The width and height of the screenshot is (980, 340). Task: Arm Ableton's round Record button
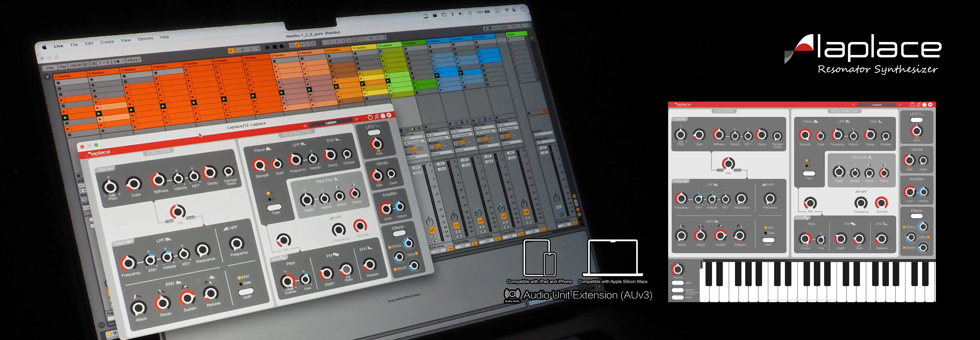(x=281, y=46)
